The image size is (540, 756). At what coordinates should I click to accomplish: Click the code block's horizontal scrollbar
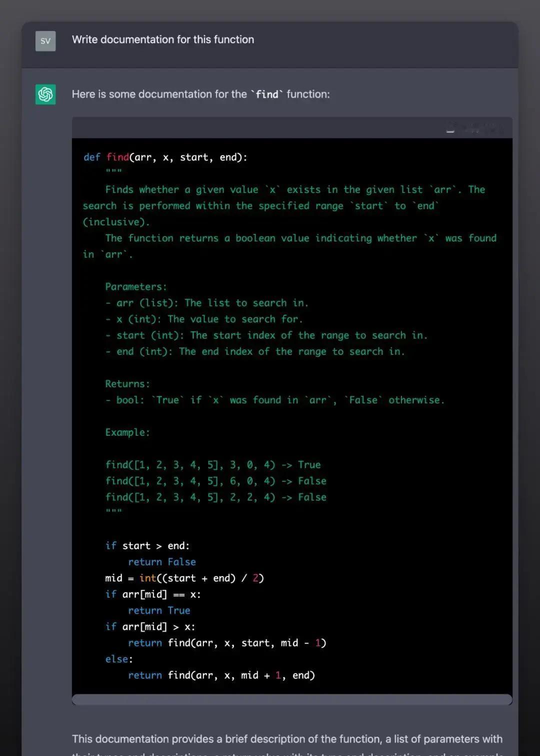point(292,700)
